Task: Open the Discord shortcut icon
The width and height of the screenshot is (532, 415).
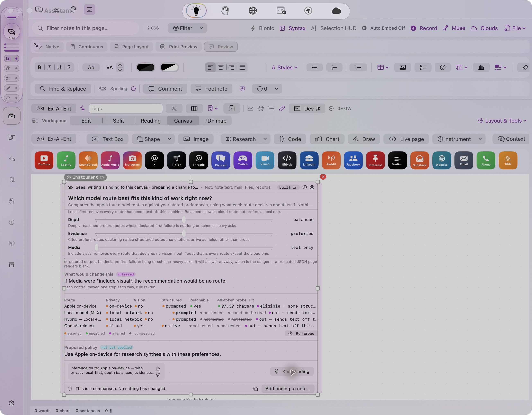Action: [221, 160]
